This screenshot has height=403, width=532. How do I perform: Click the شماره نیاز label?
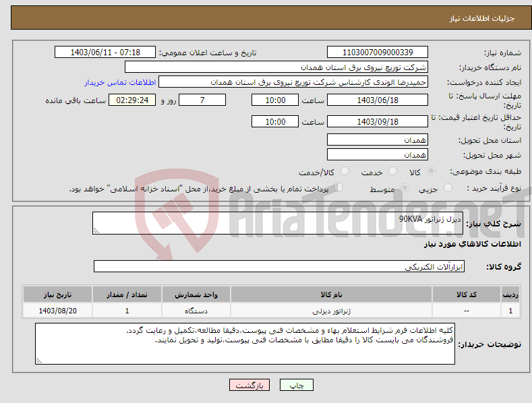tap(502, 53)
